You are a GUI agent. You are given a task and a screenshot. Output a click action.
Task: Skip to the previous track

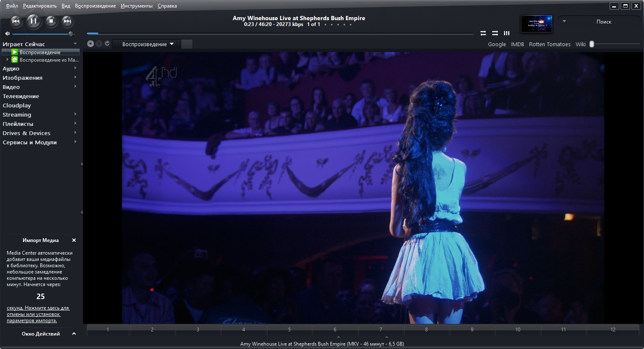click(16, 21)
